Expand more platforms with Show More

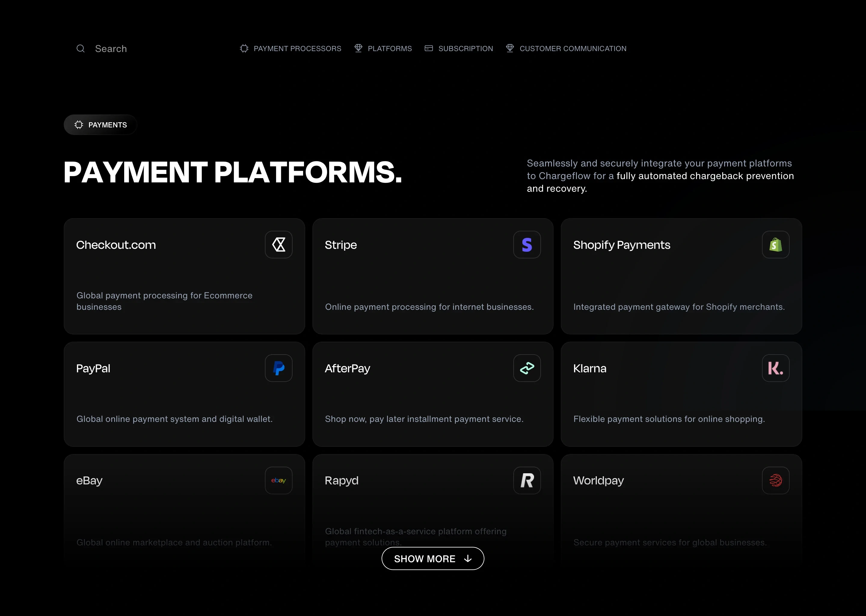coord(433,558)
